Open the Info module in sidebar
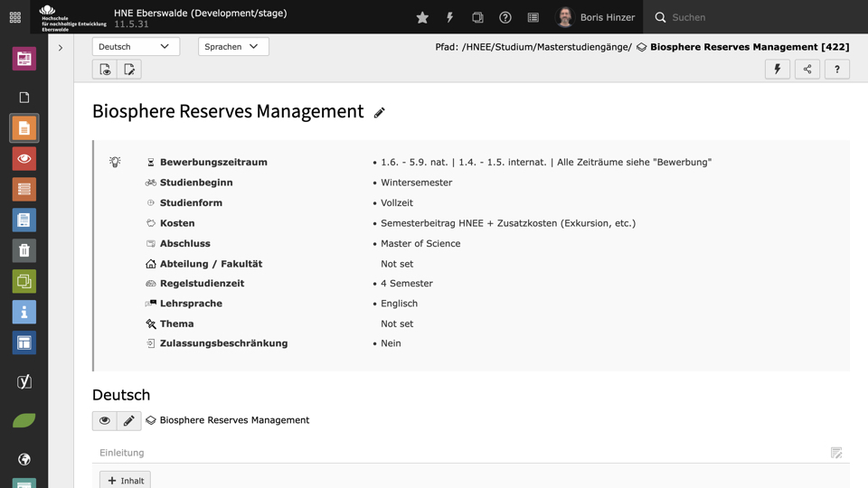This screenshot has height=488, width=868. click(24, 312)
